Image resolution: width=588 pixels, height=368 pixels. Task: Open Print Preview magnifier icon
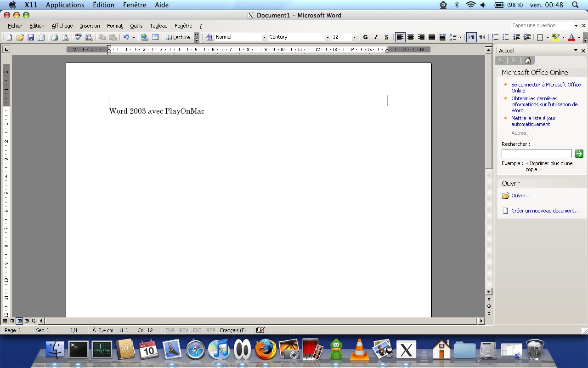pyautogui.click(x=65, y=37)
